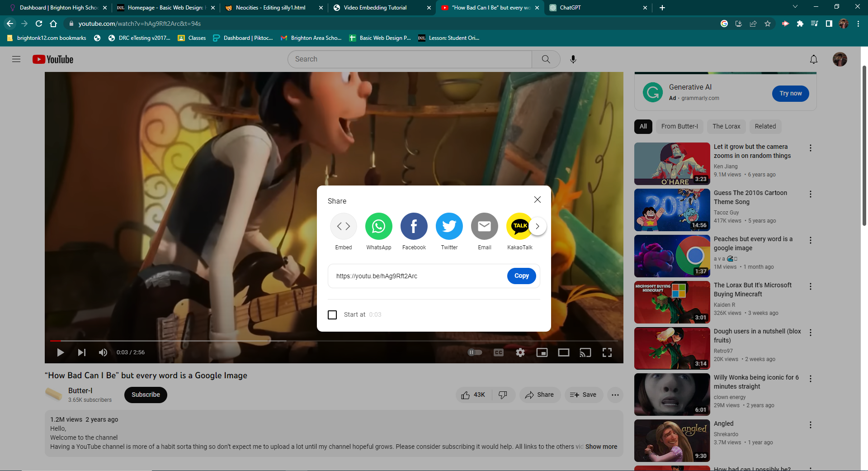The image size is (868, 471).
Task: Open the Chrome extensions puzzle icon
Action: (800, 24)
